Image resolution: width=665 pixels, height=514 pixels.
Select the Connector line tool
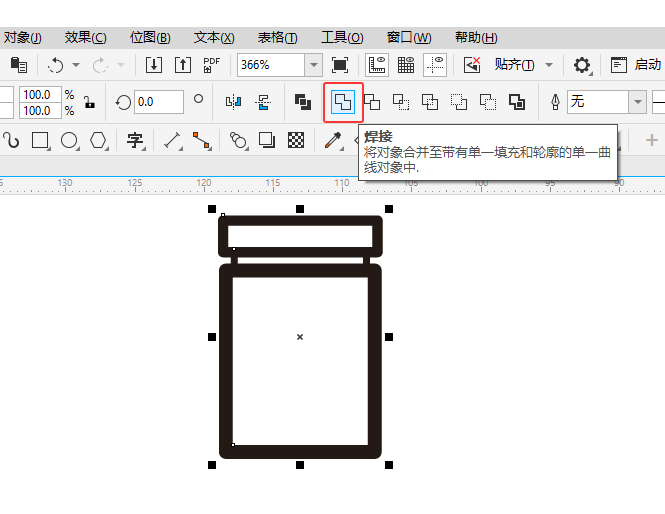click(x=201, y=140)
